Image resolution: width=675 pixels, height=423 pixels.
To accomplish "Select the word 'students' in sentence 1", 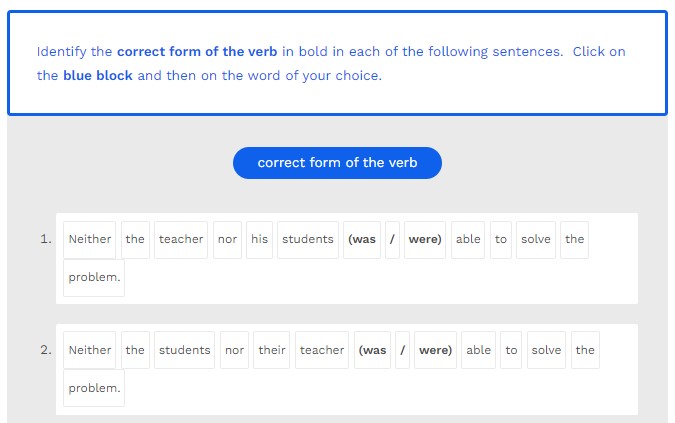I will tap(308, 240).
